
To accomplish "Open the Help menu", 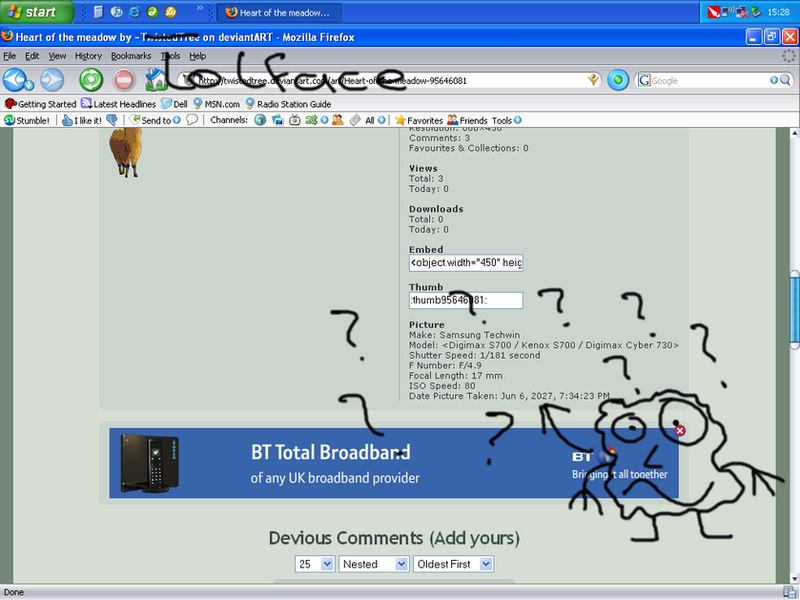I will (x=197, y=56).
